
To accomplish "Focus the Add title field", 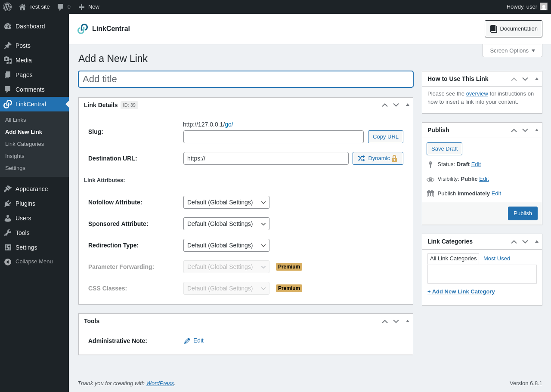I will pyautogui.click(x=246, y=79).
